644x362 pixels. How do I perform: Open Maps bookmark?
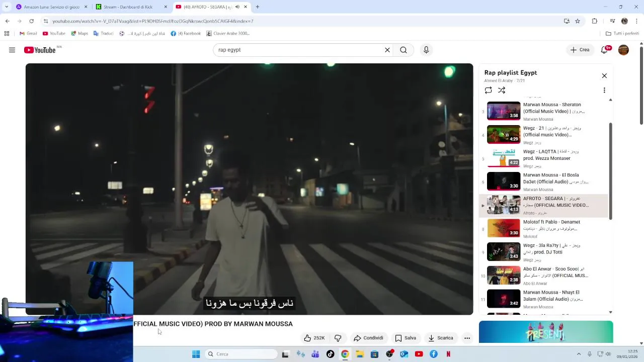click(x=79, y=34)
